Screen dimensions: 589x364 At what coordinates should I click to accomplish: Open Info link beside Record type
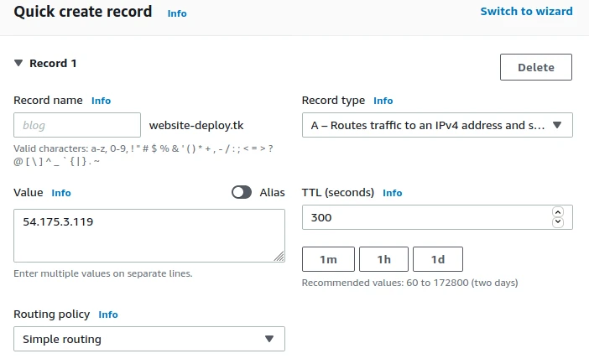(x=383, y=101)
